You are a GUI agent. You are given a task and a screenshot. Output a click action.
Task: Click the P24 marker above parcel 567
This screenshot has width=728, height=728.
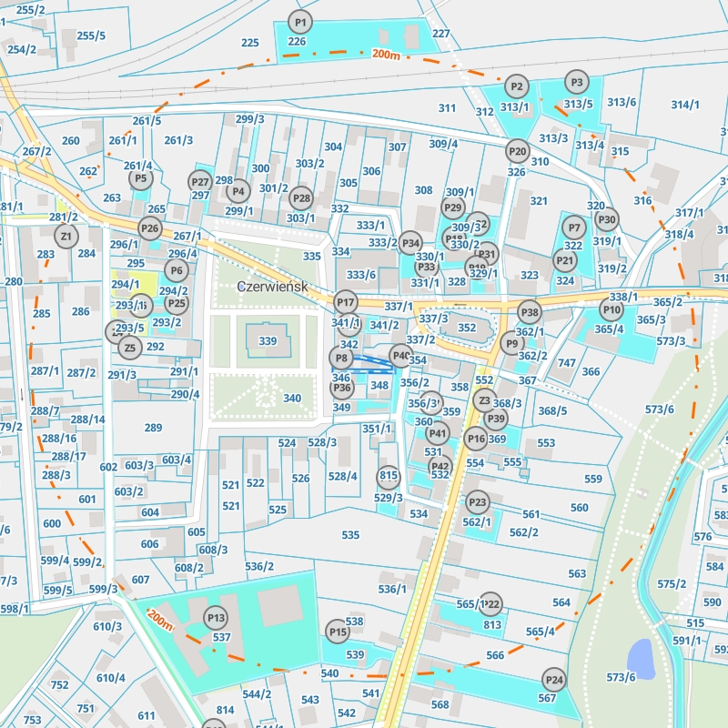point(553,679)
